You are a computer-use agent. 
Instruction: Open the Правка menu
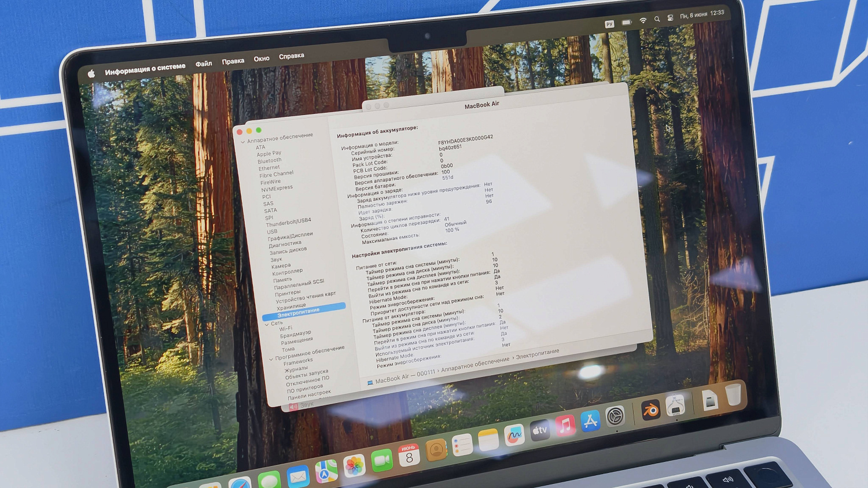click(x=233, y=61)
